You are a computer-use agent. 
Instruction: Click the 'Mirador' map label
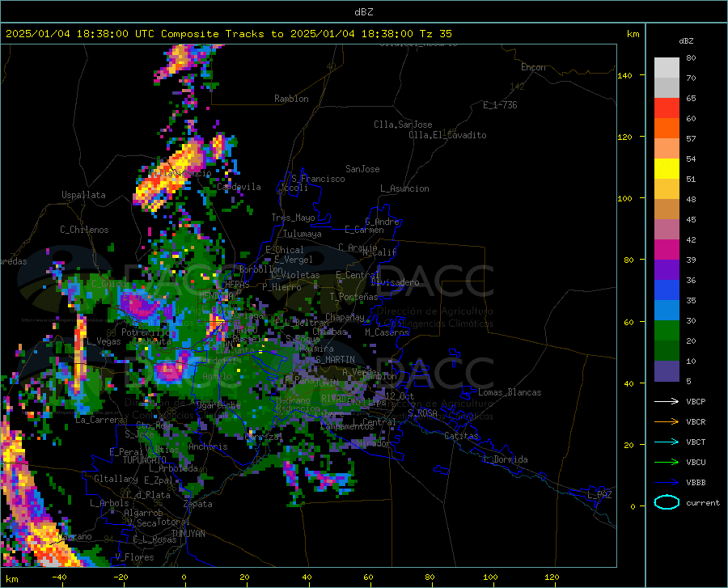(373, 443)
